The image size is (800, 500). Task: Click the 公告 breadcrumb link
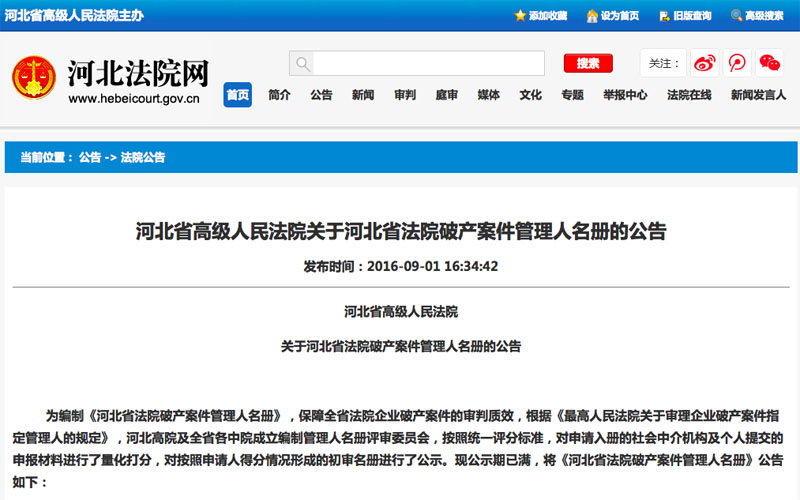click(90, 157)
